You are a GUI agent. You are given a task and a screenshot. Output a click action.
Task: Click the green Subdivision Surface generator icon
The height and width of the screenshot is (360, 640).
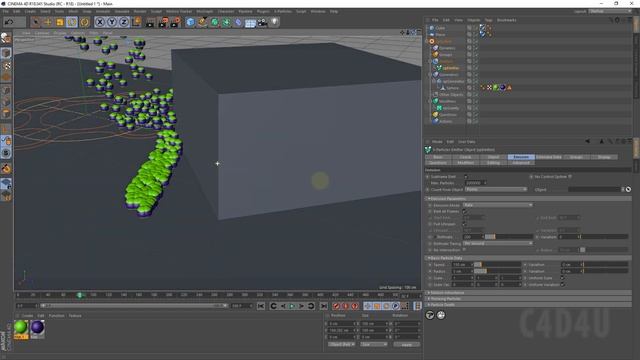click(214, 22)
